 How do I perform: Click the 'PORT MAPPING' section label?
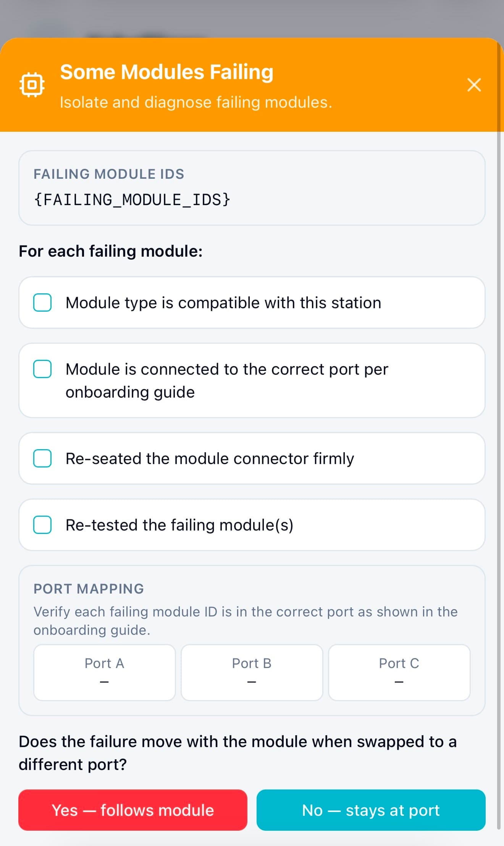pyautogui.click(x=89, y=589)
